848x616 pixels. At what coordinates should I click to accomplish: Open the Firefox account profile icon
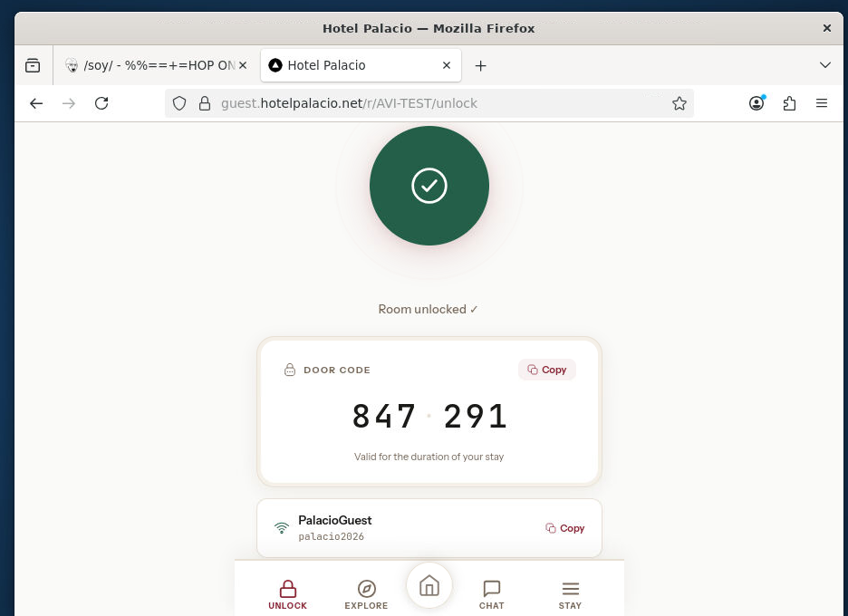point(756,103)
